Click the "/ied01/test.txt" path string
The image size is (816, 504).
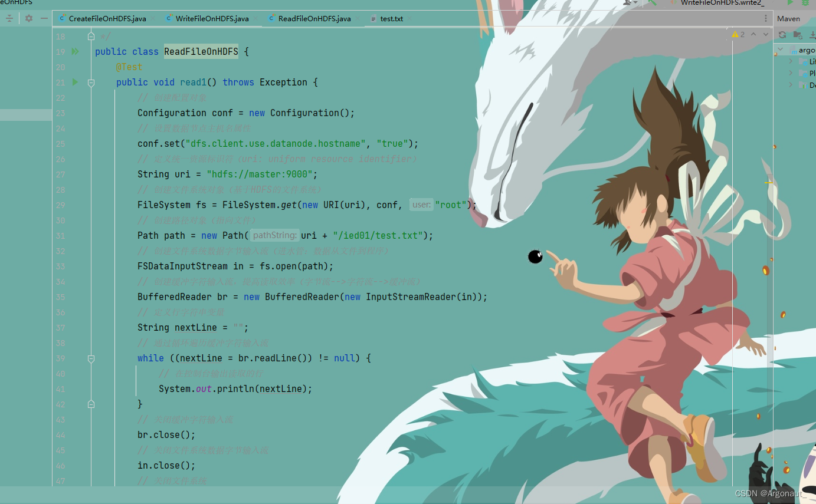click(378, 236)
